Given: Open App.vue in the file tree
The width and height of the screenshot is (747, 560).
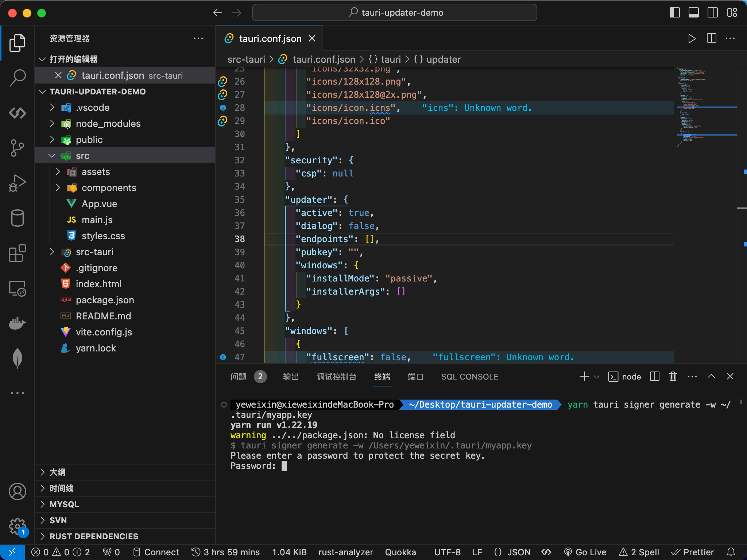Looking at the screenshot, I should click(x=99, y=203).
